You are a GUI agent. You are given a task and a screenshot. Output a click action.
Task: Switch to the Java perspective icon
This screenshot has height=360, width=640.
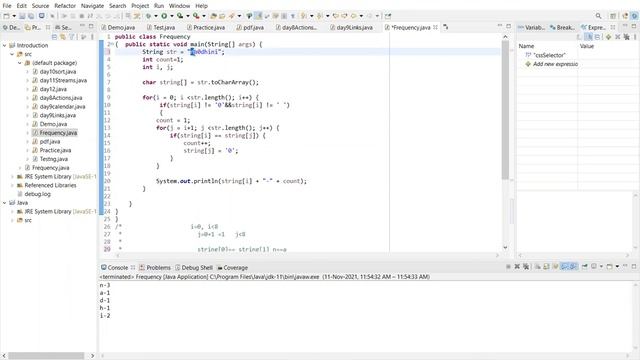coord(625,16)
